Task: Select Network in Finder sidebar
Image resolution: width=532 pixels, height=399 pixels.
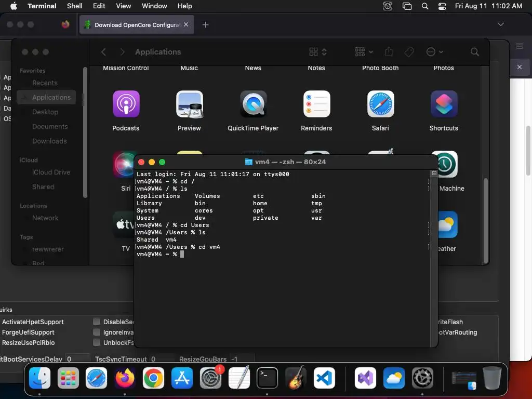Action: coord(45,218)
